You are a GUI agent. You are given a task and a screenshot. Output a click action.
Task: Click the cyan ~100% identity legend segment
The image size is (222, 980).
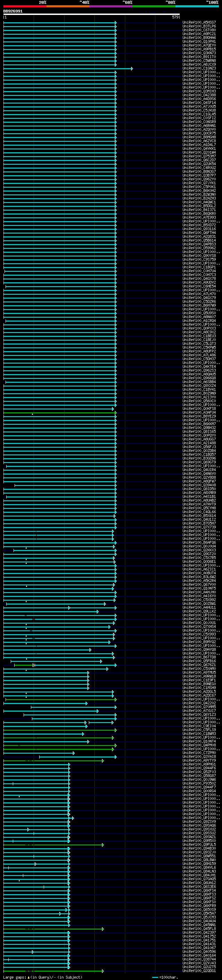coord(197,7)
